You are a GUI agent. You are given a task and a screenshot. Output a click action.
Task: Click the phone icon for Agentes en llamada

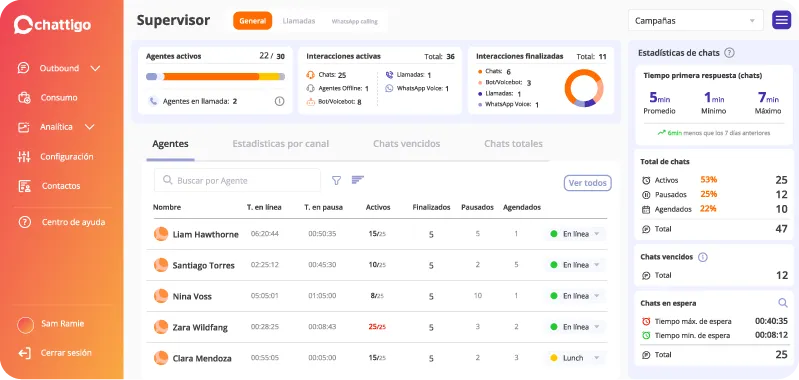tap(153, 101)
